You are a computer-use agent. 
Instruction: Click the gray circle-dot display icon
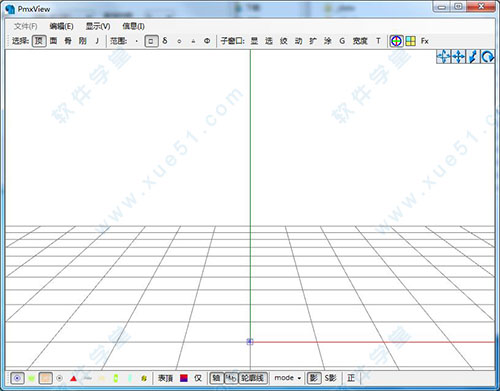coord(59,378)
